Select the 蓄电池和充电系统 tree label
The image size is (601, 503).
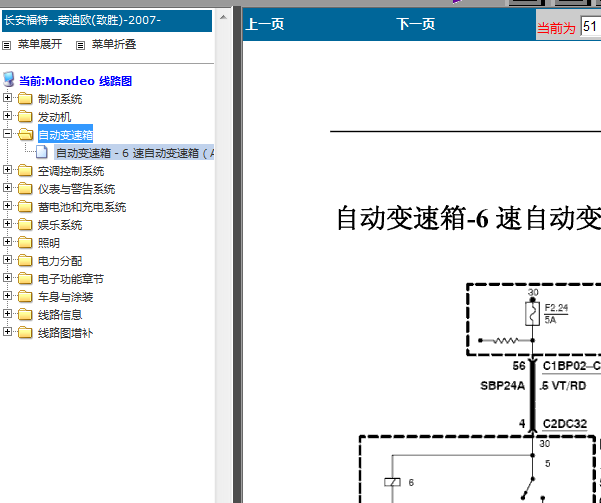tap(82, 207)
